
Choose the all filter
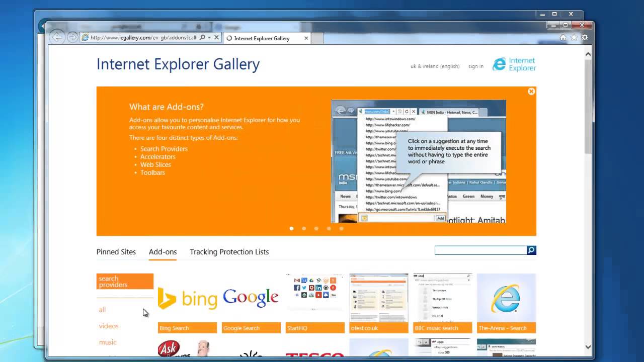tap(102, 310)
